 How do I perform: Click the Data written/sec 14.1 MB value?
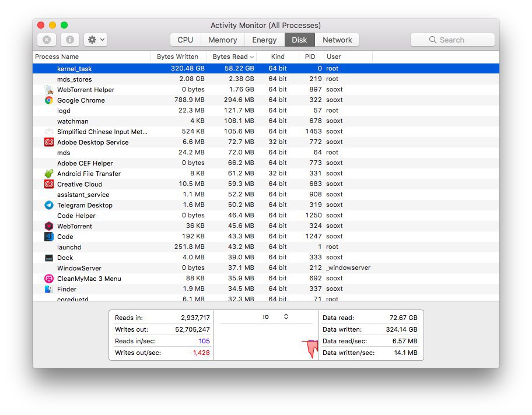coord(406,353)
